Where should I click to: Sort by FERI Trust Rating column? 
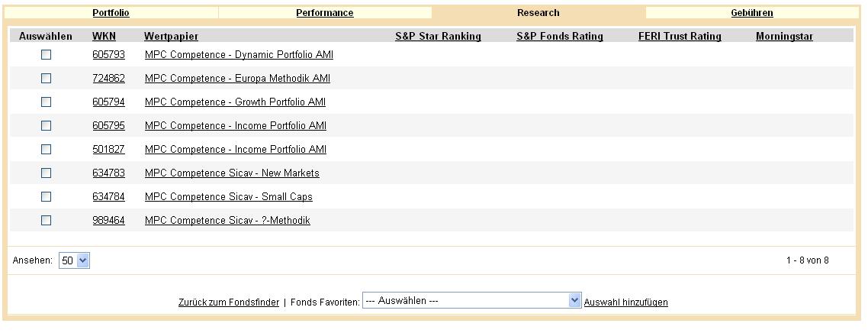680,37
